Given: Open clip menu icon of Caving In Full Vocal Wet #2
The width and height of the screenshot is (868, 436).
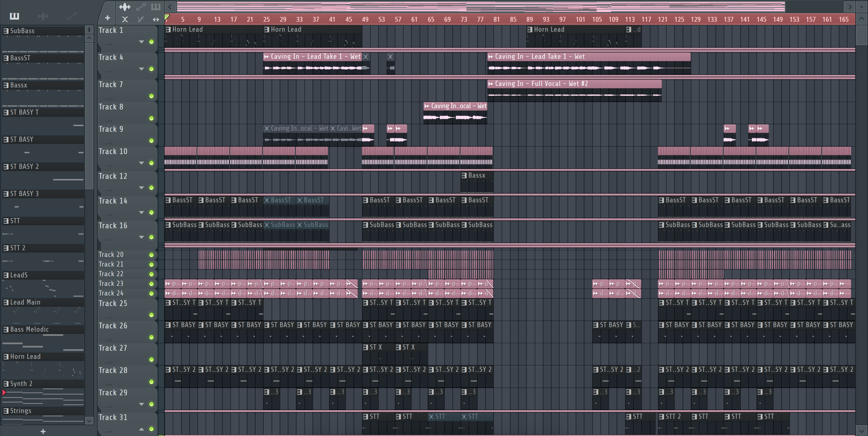Looking at the screenshot, I should click(x=491, y=84).
